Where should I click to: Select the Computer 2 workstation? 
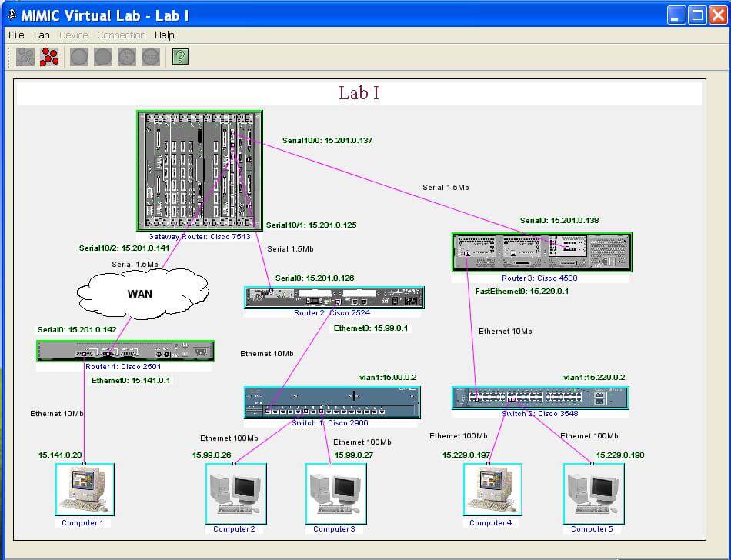(235, 494)
